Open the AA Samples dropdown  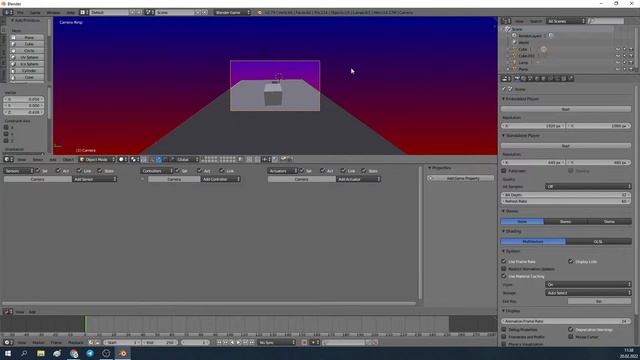pos(588,187)
